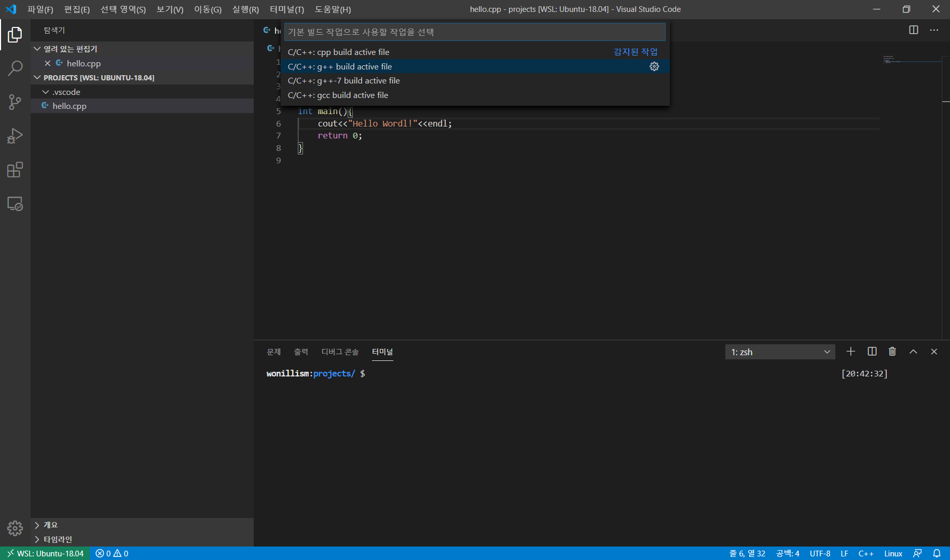Screen dimensions: 950x560
Task: Choose C/C++: gcc build active file task
Action: (x=475, y=95)
